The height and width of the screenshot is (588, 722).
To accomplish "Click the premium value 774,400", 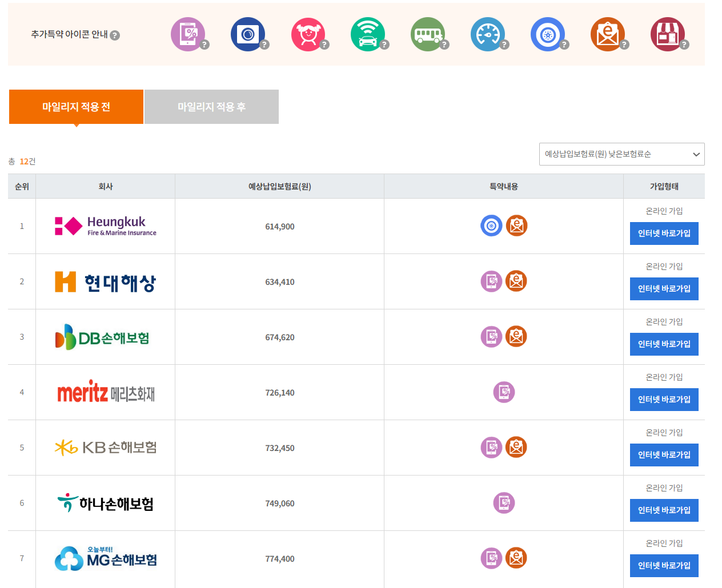I will coord(280,559).
